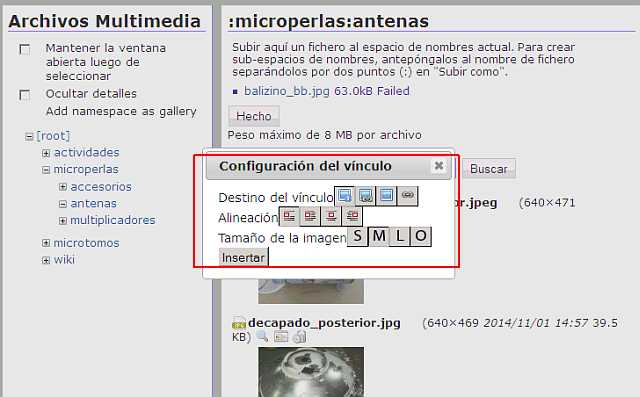Click the Hecho button
Image resolution: width=640 pixels, height=397 pixels.
point(254,116)
